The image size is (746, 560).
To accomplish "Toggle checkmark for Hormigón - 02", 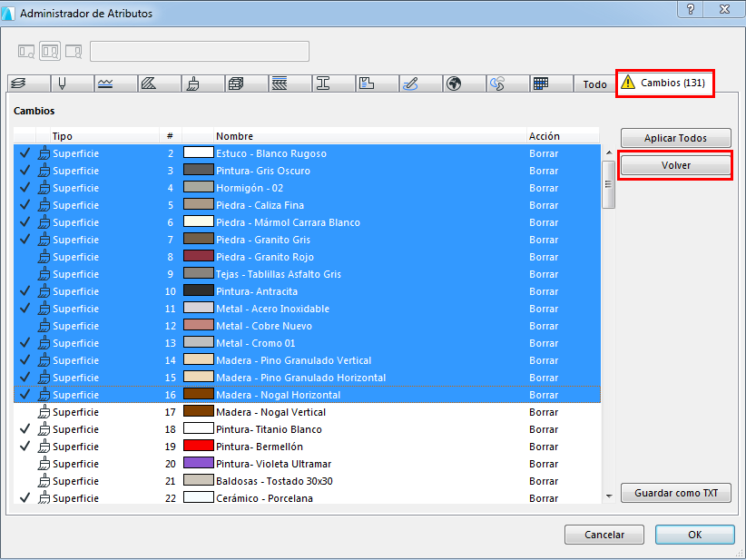I will [25, 188].
